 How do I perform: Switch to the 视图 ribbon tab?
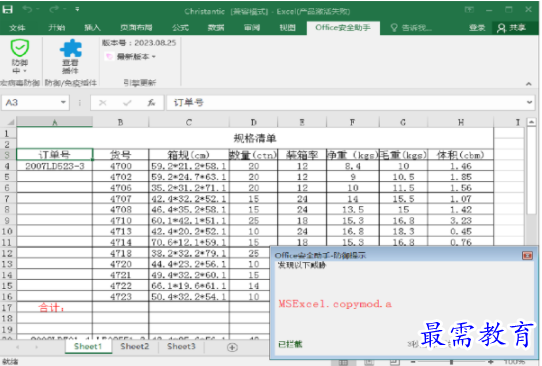[x=288, y=28]
